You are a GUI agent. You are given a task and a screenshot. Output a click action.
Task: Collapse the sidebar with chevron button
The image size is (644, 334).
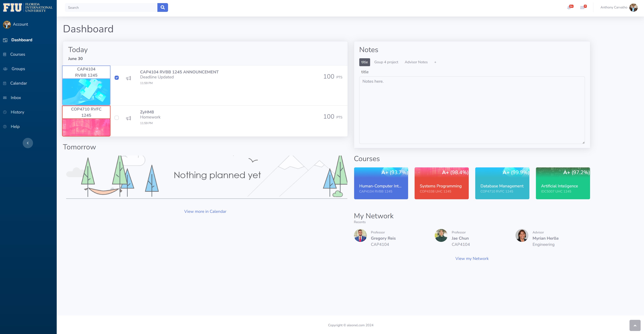click(28, 143)
